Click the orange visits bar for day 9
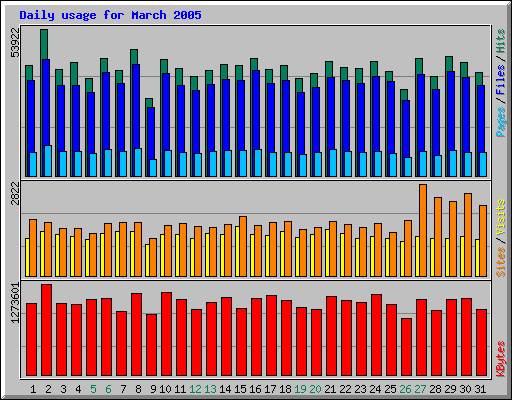The width and height of the screenshot is (512, 400). point(153,257)
